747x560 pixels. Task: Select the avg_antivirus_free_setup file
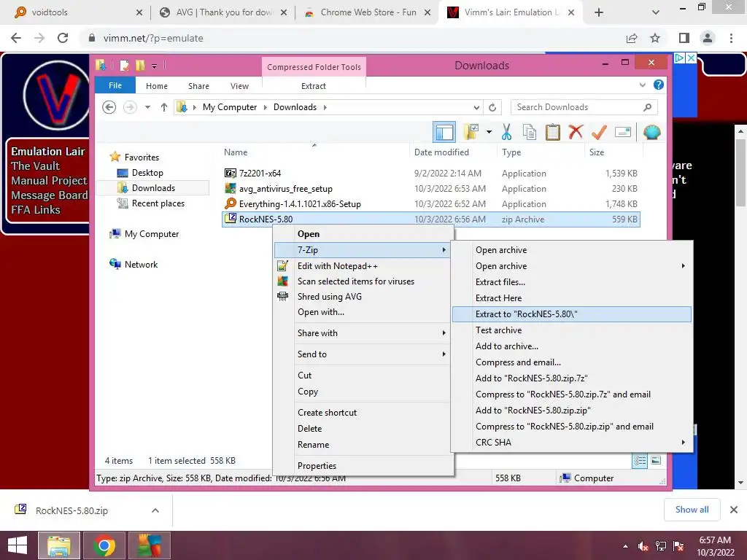point(430,189)
